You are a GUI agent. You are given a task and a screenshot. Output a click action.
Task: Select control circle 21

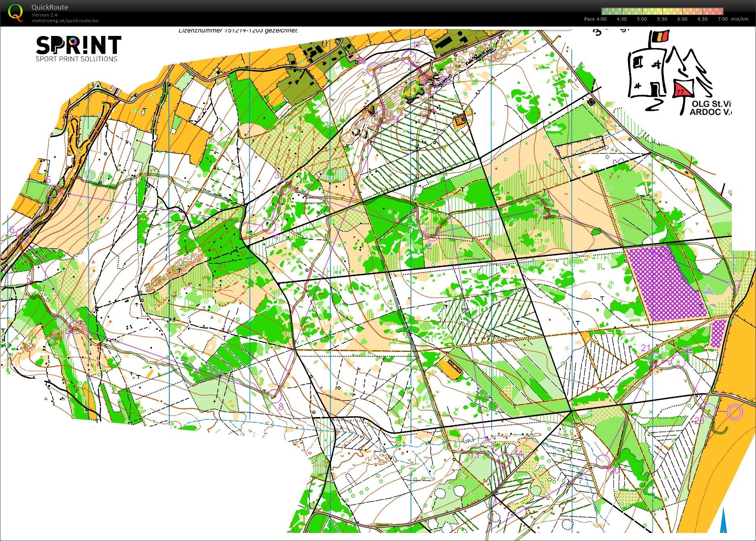(655, 358)
